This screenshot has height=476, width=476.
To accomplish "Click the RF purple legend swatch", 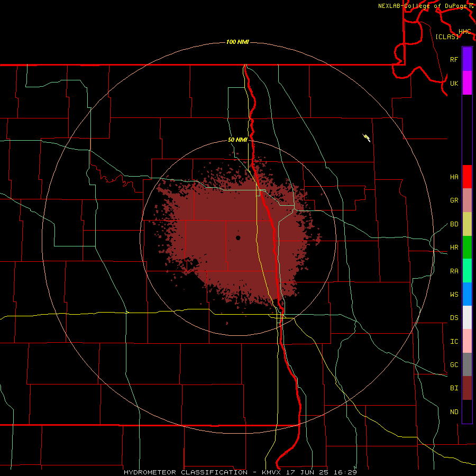I will pyautogui.click(x=467, y=59).
